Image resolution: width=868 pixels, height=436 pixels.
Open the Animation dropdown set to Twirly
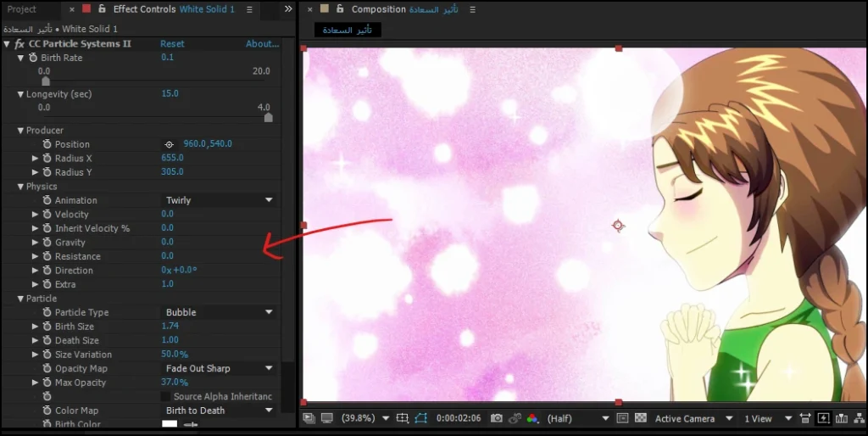(219, 200)
